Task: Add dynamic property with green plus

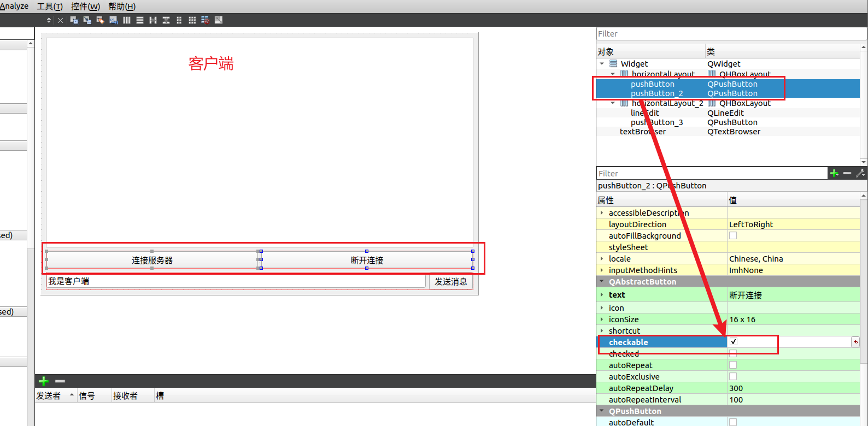Action: tap(834, 173)
